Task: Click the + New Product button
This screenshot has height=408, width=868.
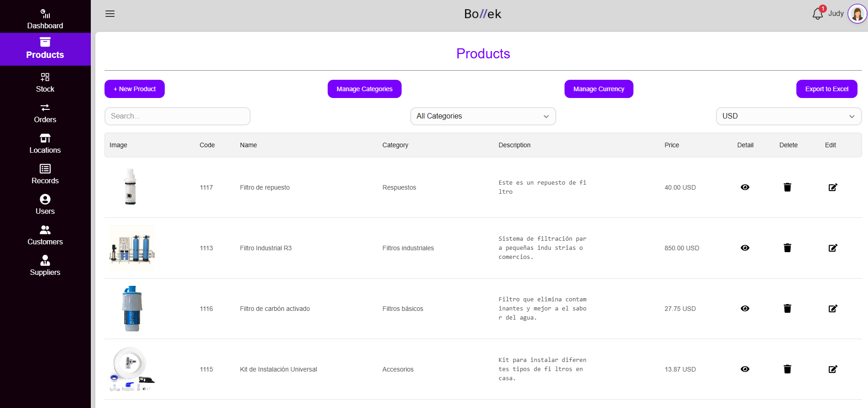Action: tap(135, 89)
